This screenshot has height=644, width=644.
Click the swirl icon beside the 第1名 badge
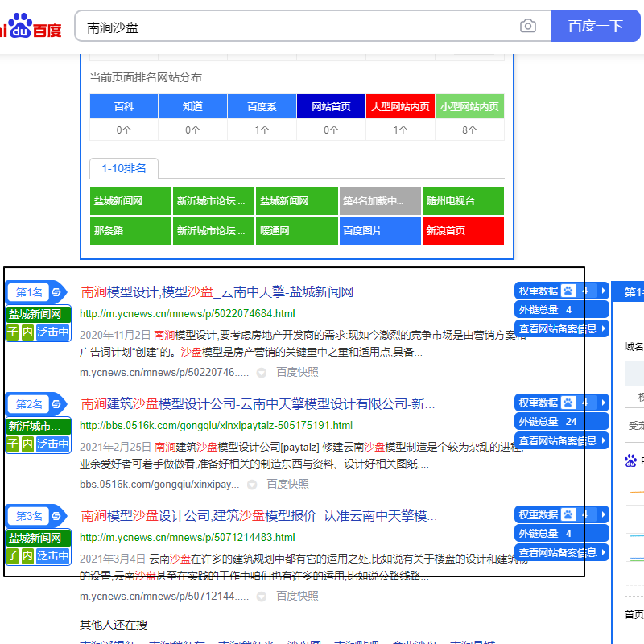(x=56, y=292)
